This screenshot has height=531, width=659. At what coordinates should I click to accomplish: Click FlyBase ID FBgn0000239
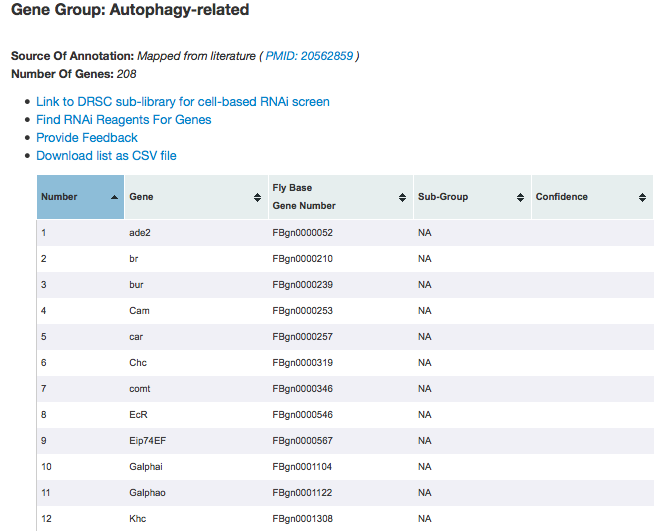click(x=303, y=285)
